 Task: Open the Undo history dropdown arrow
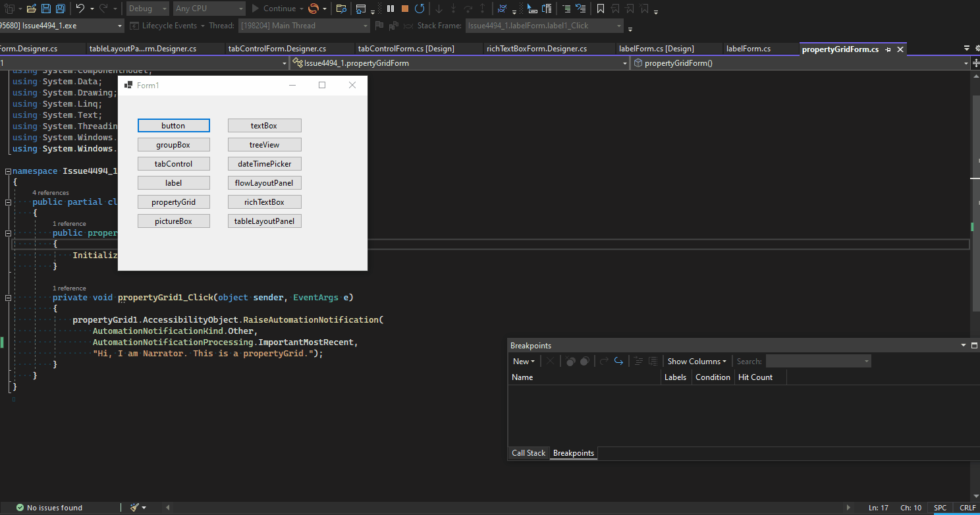click(x=92, y=9)
